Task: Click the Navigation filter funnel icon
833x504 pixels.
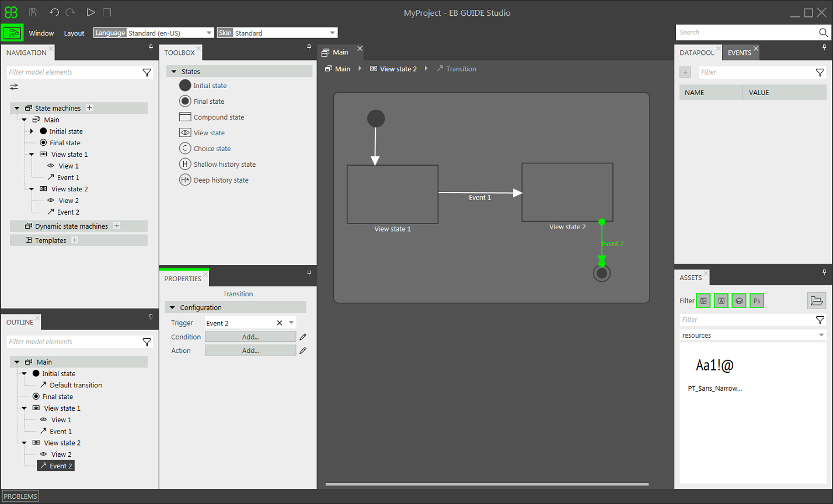Action: [x=147, y=72]
